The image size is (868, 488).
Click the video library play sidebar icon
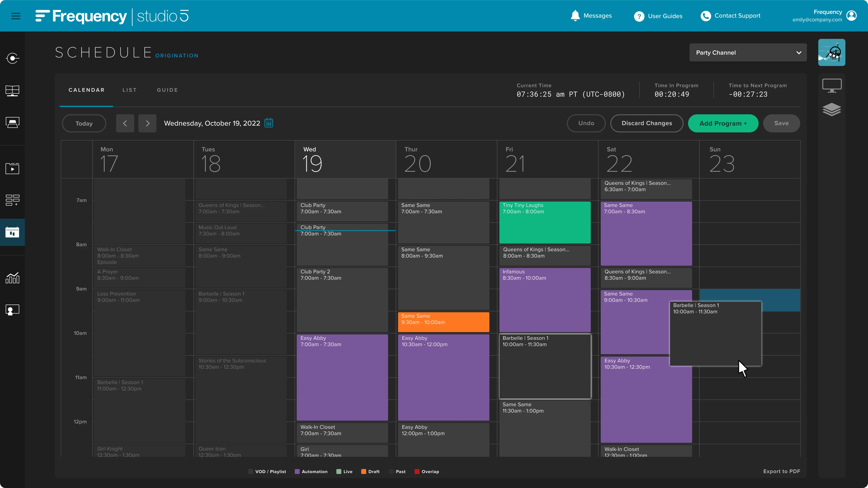pos(12,168)
